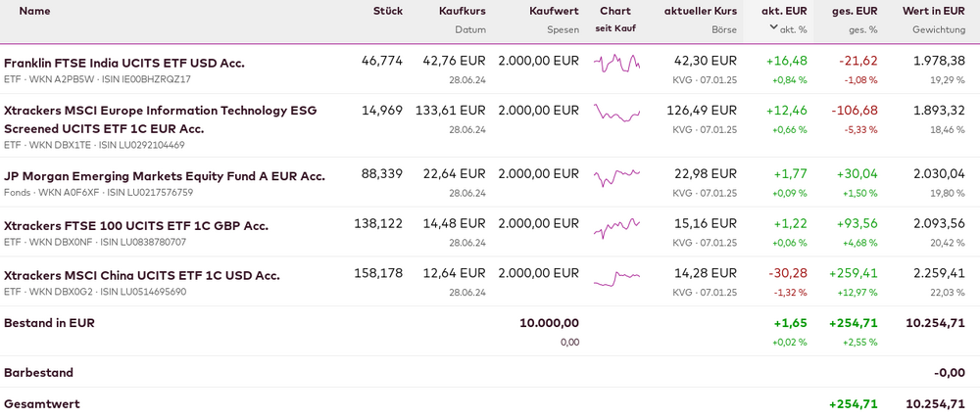Screen dimensions: 980x418
Task: Sort by the Kaufkurs column header
Action: 460,11
